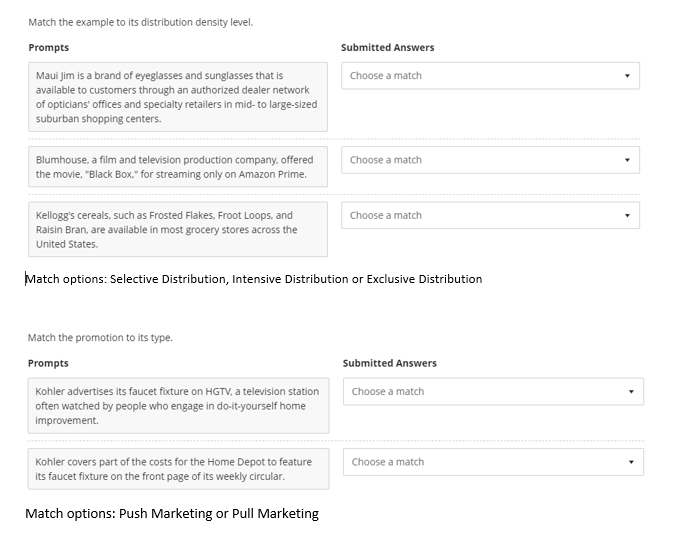This screenshot has width=694, height=550.
Task: Click the arrow icon beside the Kellogg's answer
Action: point(627,216)
